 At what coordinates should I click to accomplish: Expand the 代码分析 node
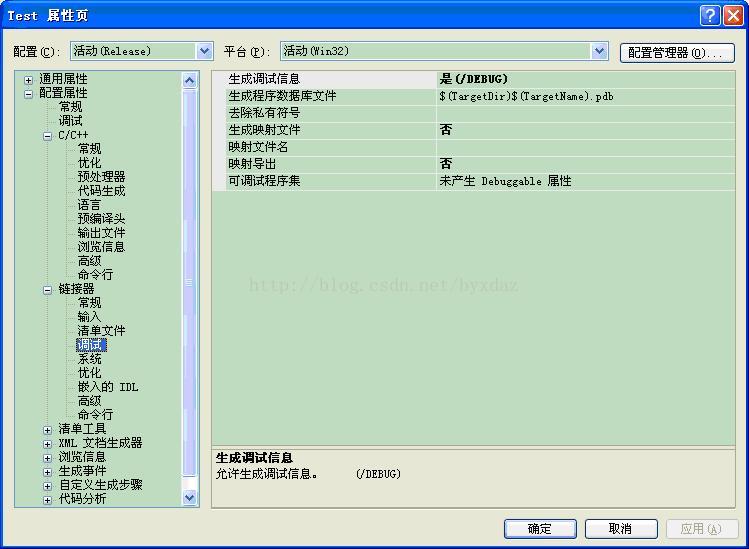point(47,500)
